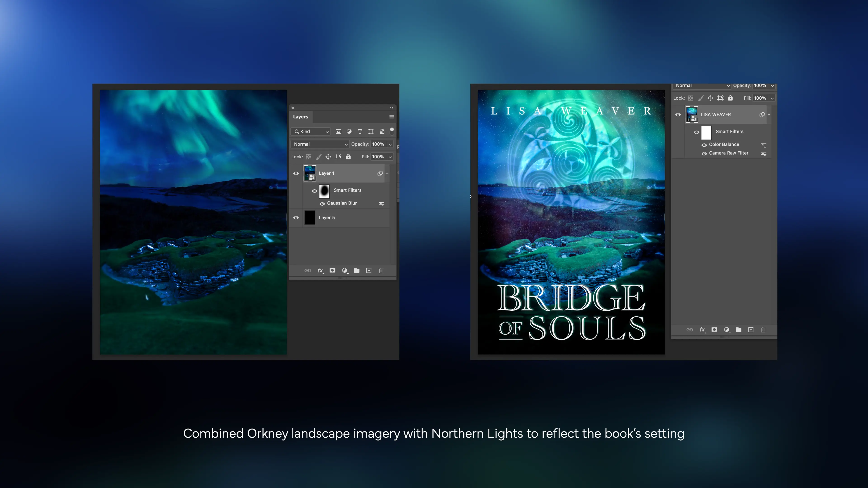The width and height of the screenshot is (868, 488).
Task: Select Layer 1 thumbnail
Action: 310,174
